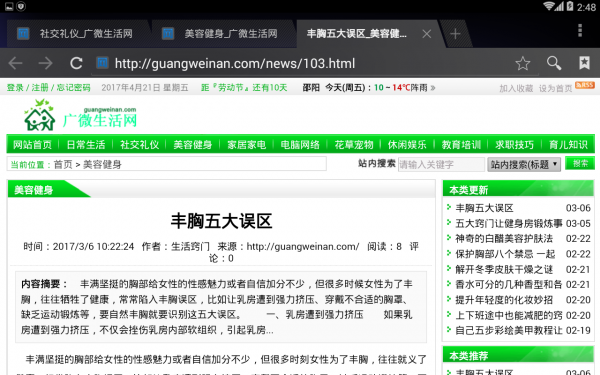Click the 注册 register link
600x375 pixels.
point(40,88)
